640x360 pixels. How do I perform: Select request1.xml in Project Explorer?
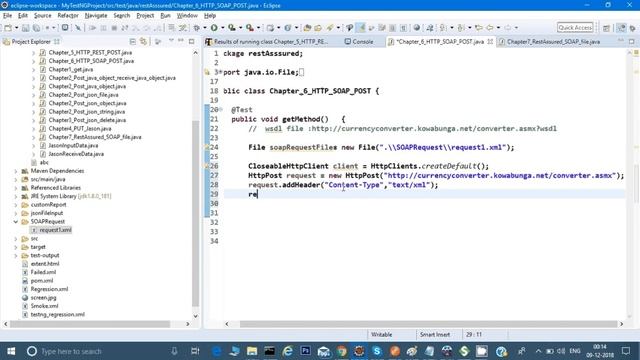click(56, 230)
